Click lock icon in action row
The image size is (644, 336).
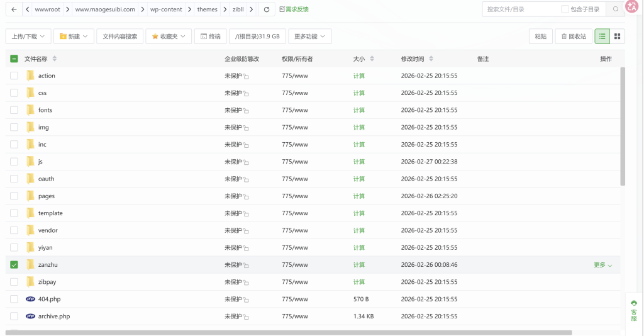pos(246,76)
